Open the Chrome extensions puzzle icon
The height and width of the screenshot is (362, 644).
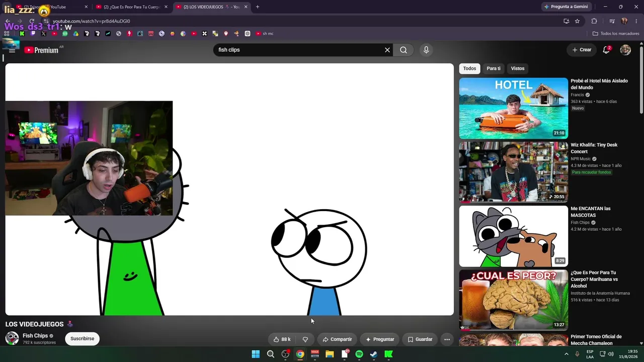(594, 21)
